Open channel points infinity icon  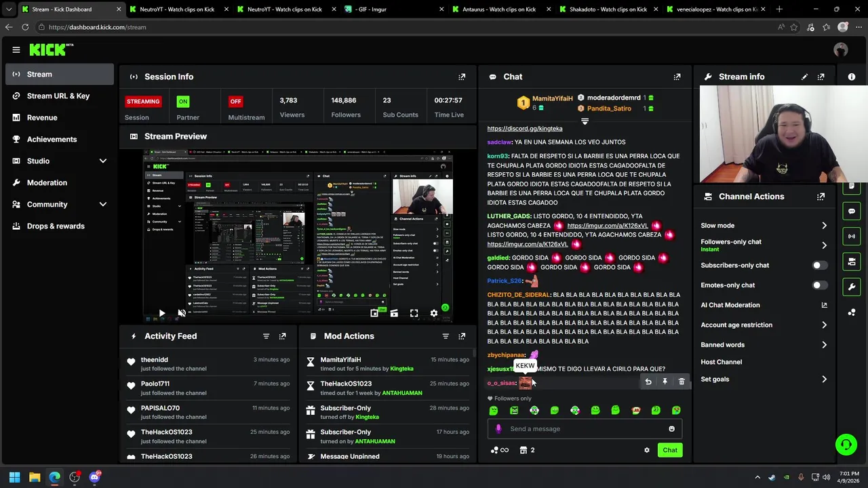coord(500,450)
